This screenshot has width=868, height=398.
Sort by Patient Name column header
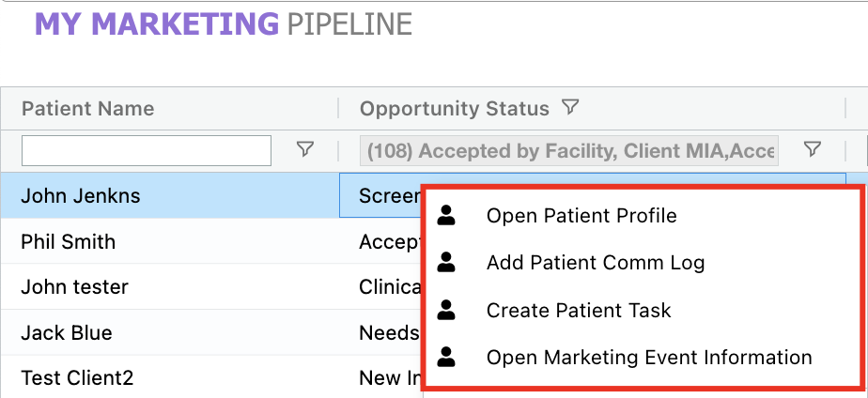pos(87,109)
